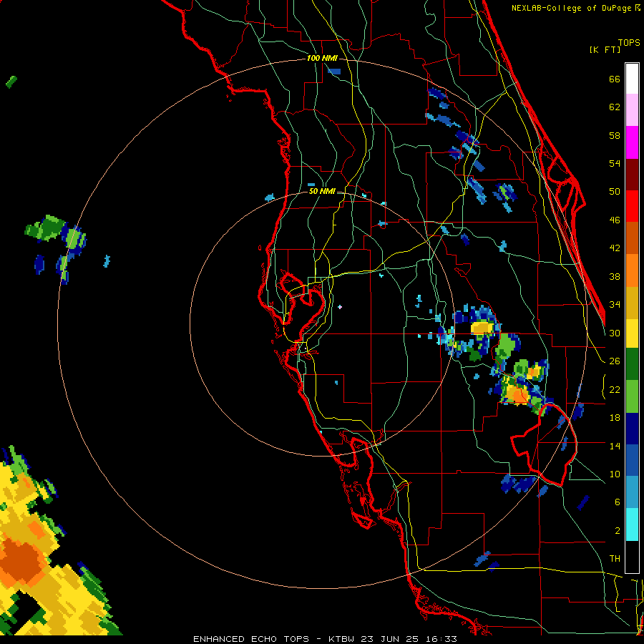Click the 66 legend value
644x644 pixels.
[x=615, y=79]
